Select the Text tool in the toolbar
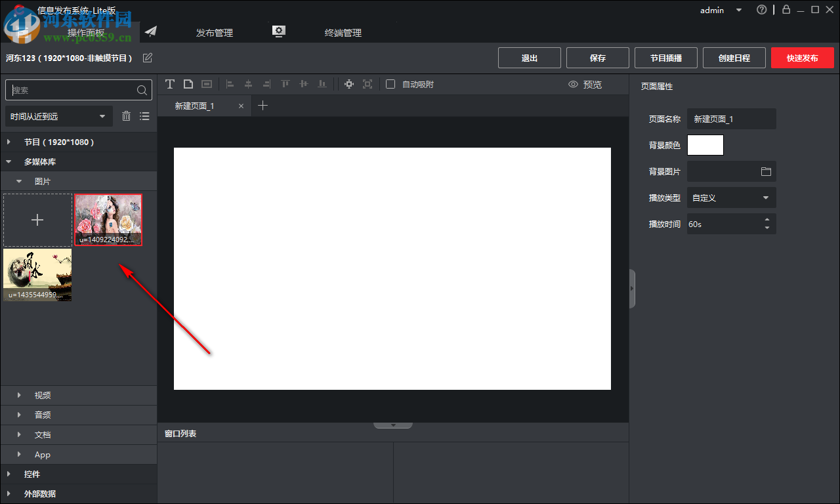 [170, 84]
